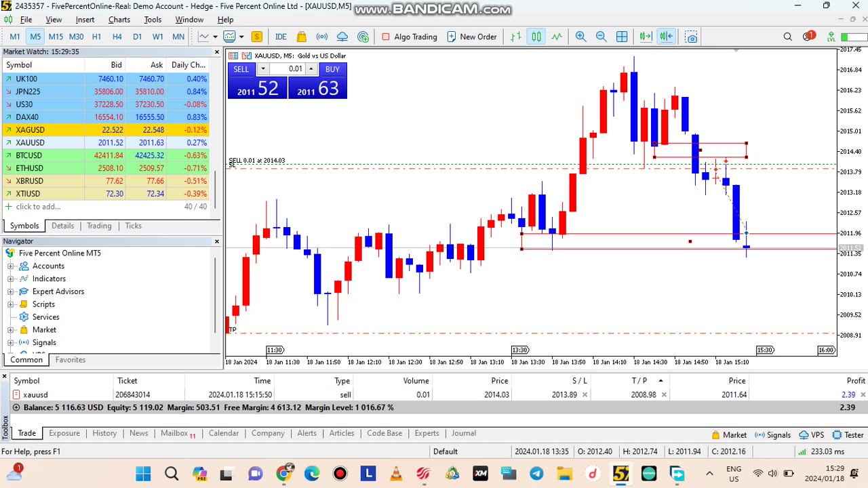Zoom out of the chart

tap(601, 37)
